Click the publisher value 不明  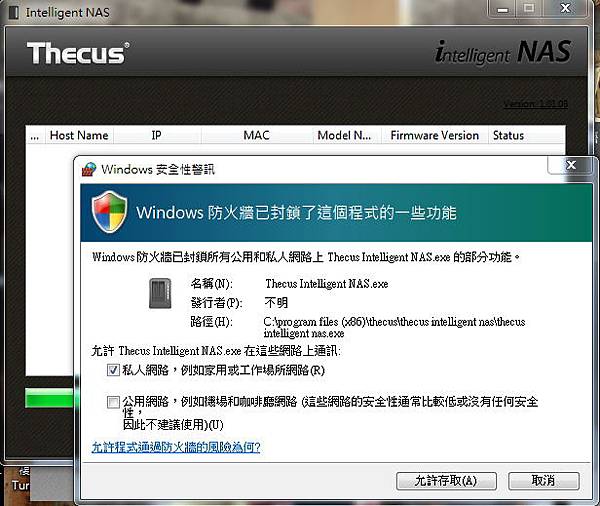point(276,303)
